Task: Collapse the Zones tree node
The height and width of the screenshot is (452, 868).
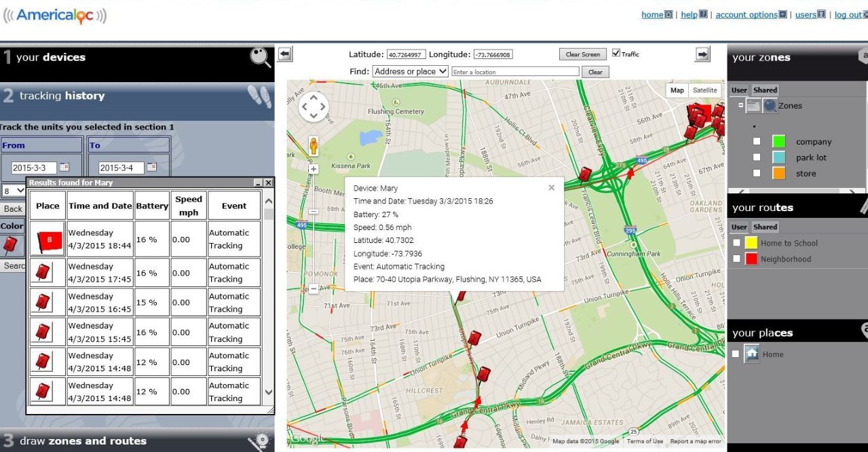Action: 741,106
